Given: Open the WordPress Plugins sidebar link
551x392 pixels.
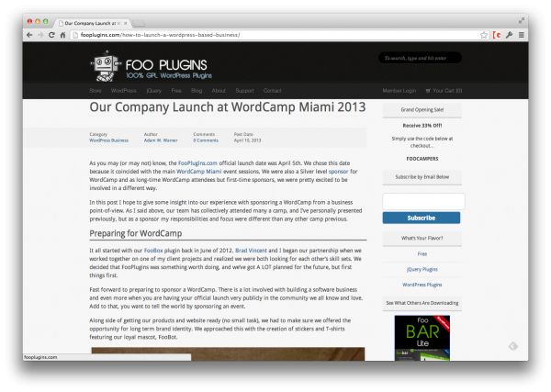Looking at the screenshot, I should (x=422, y=285).
